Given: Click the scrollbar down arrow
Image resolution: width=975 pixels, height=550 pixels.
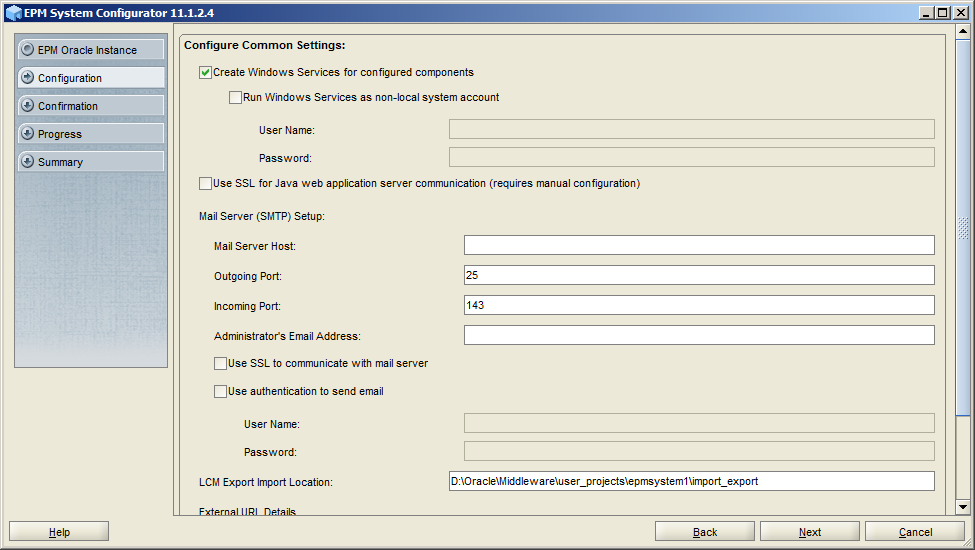Looking at the screenshot, I should (x=963, y=507).
